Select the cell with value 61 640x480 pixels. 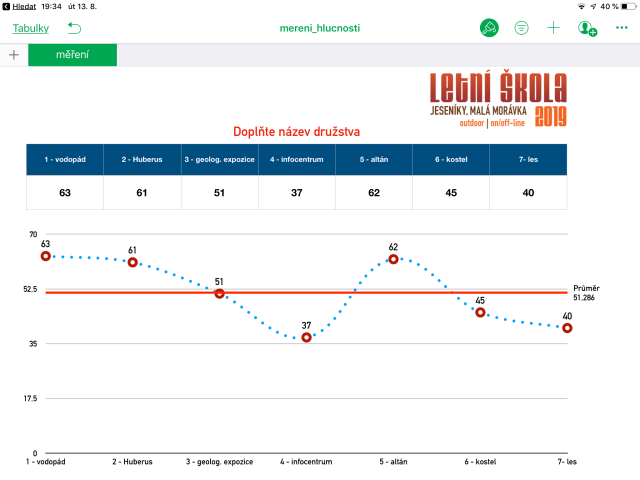142,193
